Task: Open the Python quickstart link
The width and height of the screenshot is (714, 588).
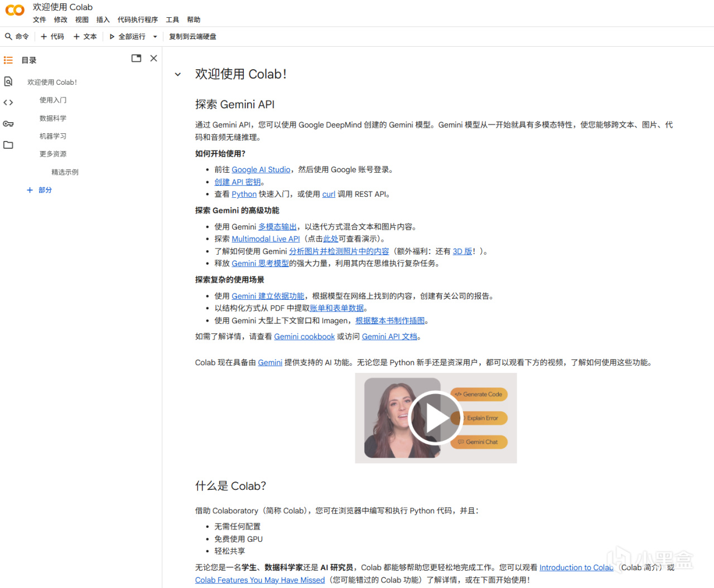Action: point(244,194)
